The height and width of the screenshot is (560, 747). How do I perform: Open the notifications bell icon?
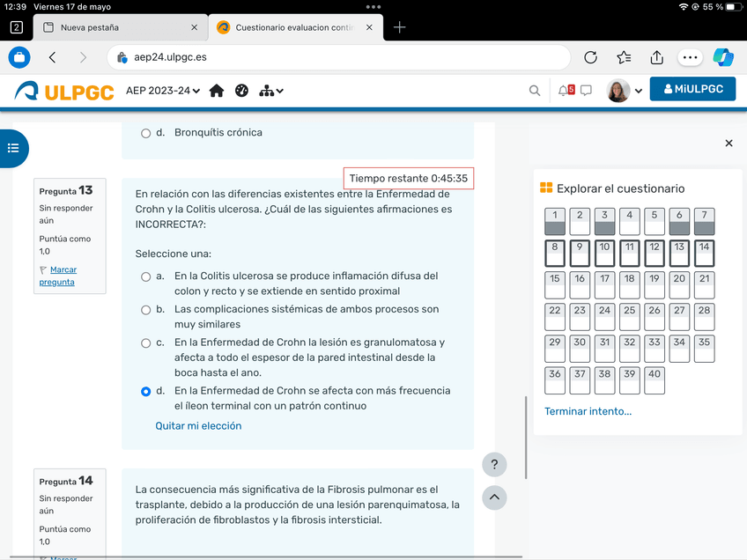(565, 91)
